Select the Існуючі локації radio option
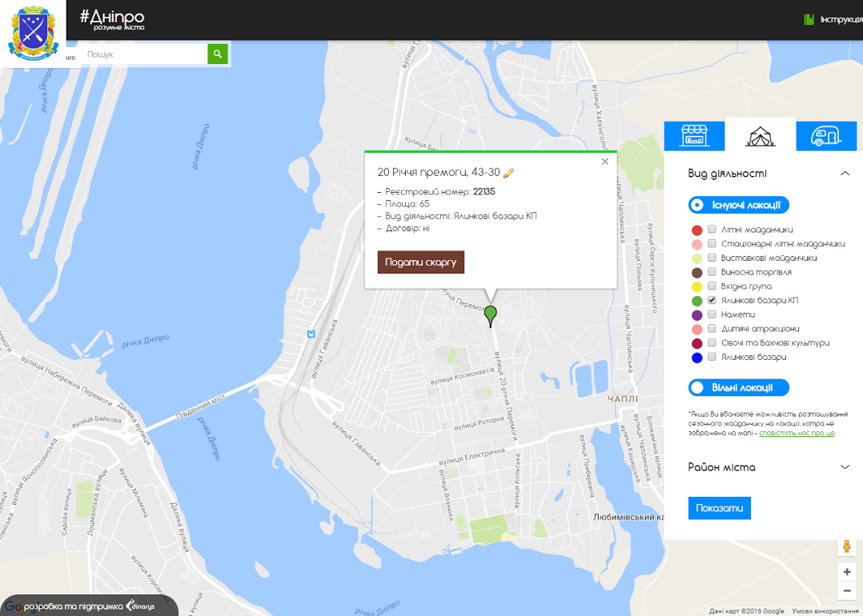Image resolution: width=863 pixels, height=616 pixels. [x=698, y=205]
